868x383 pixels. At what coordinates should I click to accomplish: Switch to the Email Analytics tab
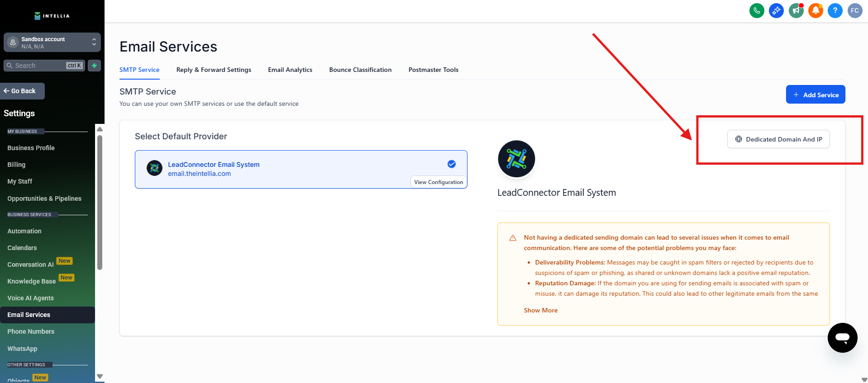[290, 70]
